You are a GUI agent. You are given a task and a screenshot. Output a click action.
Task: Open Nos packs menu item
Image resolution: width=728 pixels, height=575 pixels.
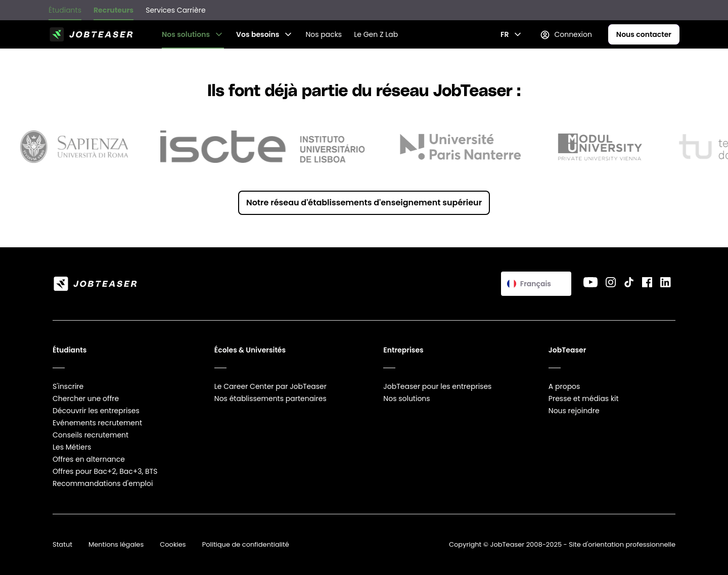click(x=324, y=34)
